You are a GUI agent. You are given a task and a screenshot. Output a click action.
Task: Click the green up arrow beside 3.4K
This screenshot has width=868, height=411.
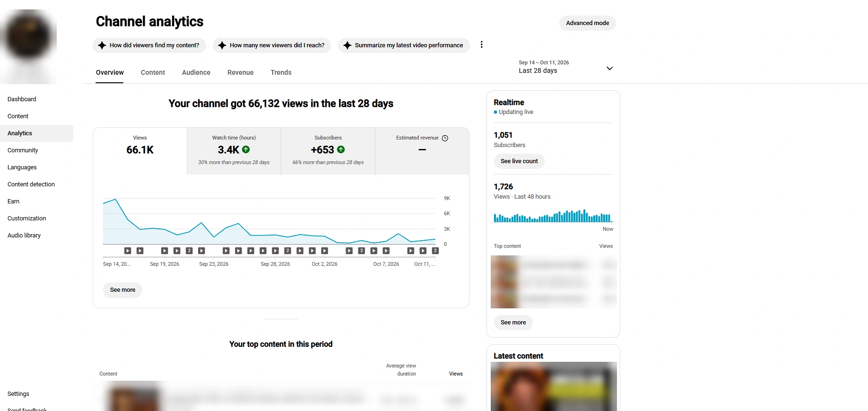pyautogui.click(x=246, y=149)
